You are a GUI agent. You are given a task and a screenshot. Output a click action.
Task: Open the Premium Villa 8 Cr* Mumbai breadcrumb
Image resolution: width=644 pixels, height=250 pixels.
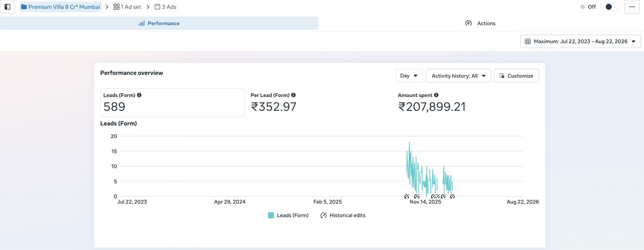[61, 7]
